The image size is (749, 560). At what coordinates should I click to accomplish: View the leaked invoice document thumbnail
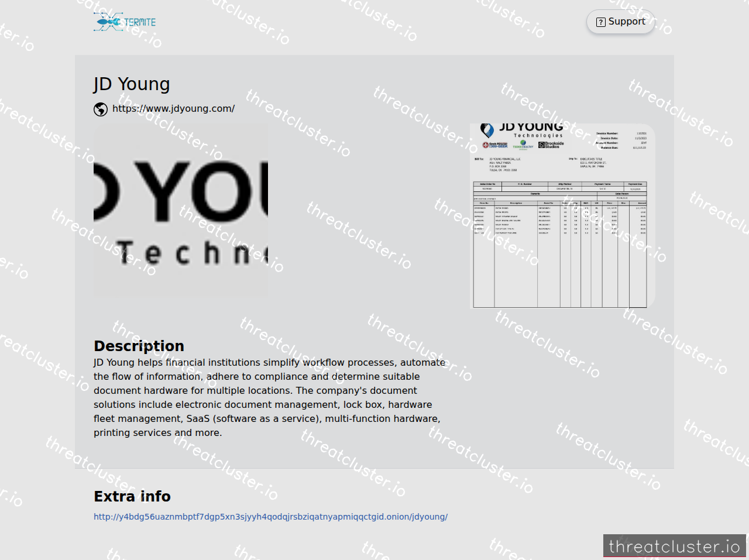(x=563, y=216)
